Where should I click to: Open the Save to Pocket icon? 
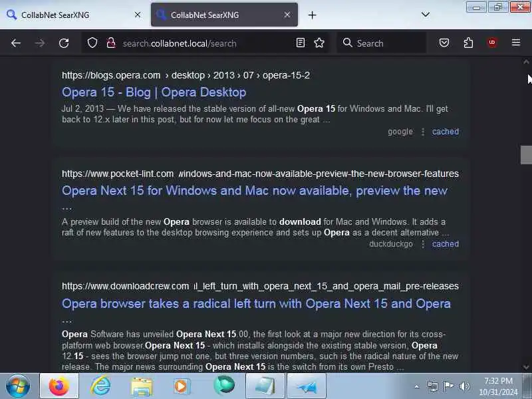pyautogui.click(x=444, y=43)
